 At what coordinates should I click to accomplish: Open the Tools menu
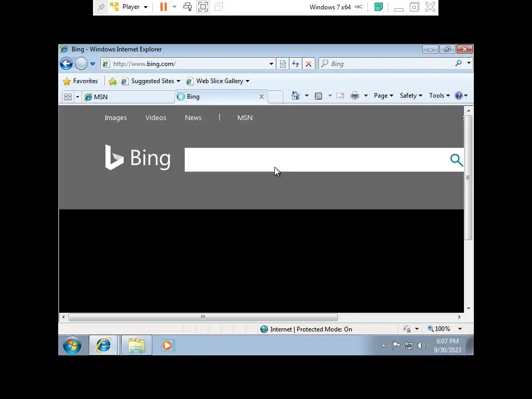pos(440,96)
